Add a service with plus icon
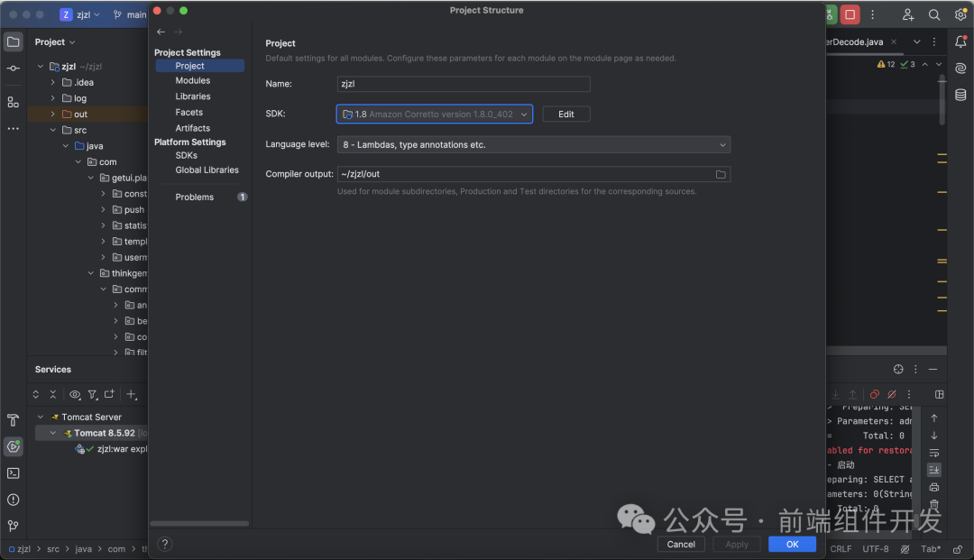The width and height of the screenshot is (974, 560). click(x=131, y=394)
